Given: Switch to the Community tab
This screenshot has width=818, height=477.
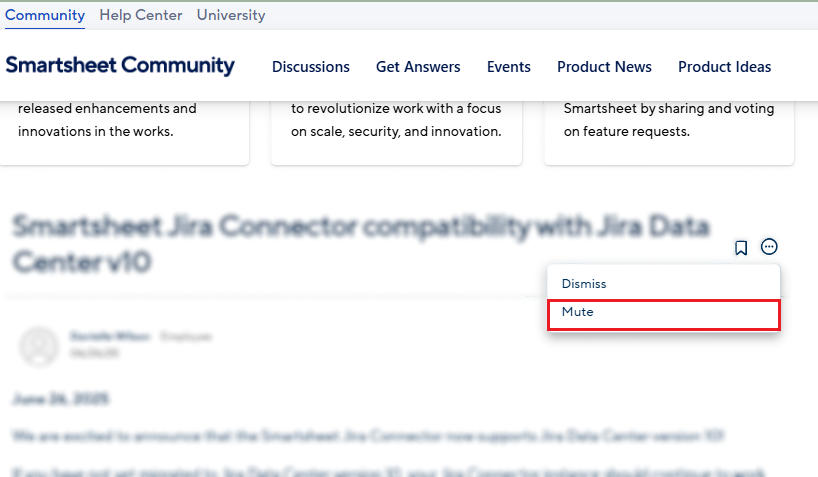Looking at the screenshot, I should point(45,15).
